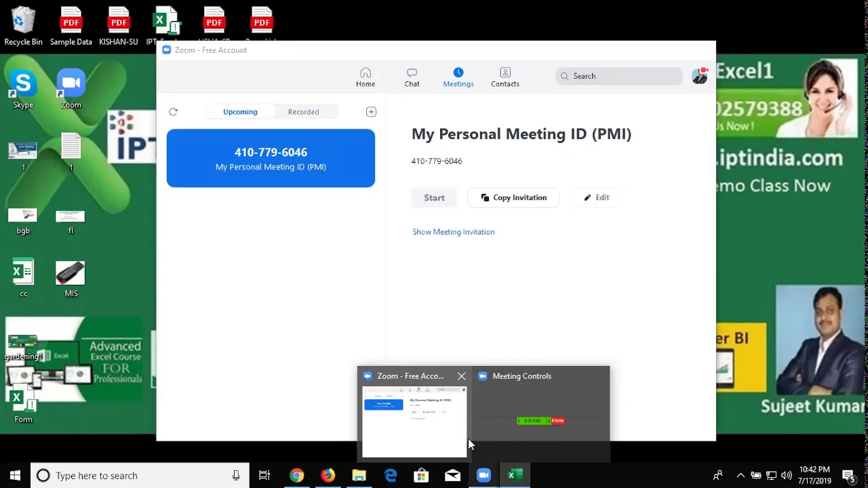
Task: Select Recycle Bin desktop icon
Action: click(x=23, y=26)
